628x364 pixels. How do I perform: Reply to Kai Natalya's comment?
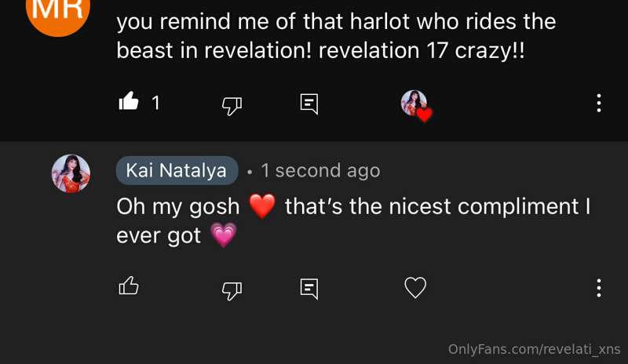pos(309,289)
